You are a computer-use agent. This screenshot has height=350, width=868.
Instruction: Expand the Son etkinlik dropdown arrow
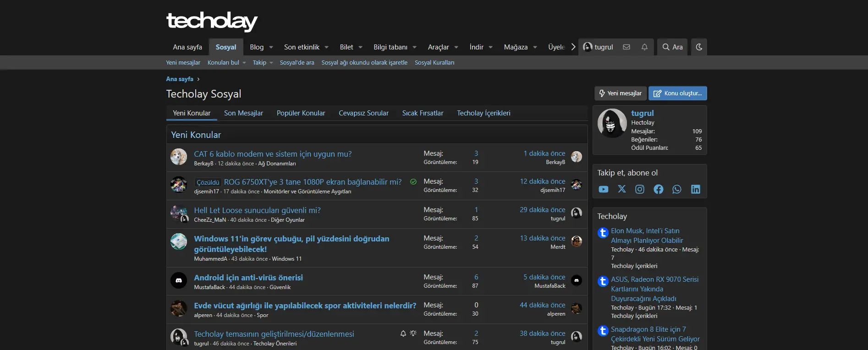(326, 47)
